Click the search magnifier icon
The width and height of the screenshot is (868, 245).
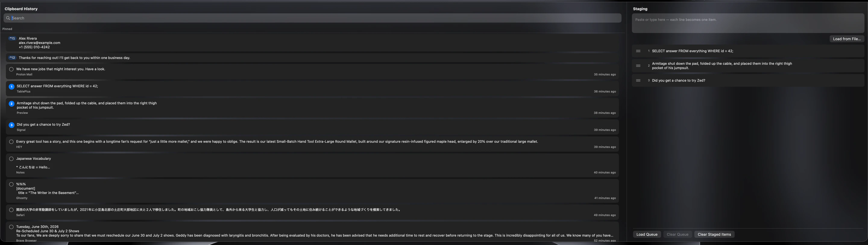(8, 18)
